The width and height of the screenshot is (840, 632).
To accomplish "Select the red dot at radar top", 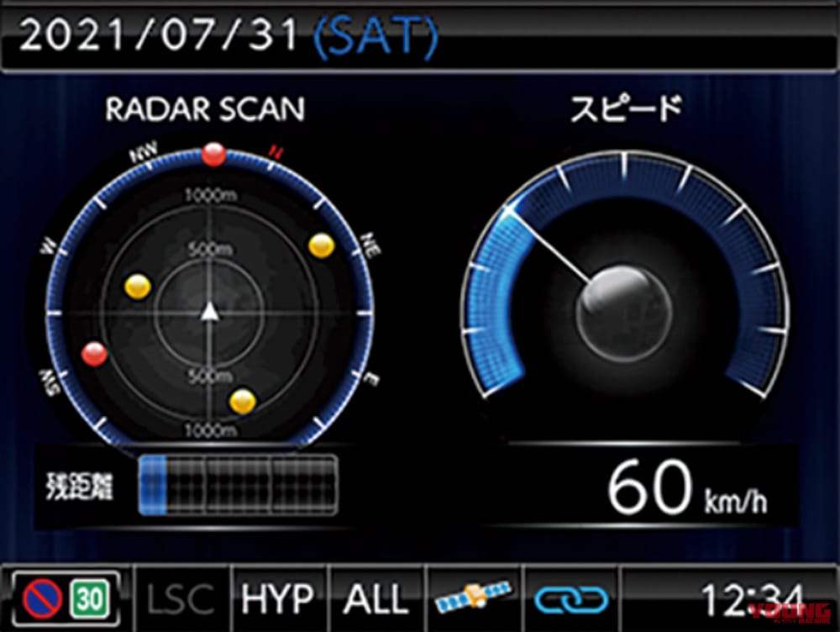I will point(213,155).
